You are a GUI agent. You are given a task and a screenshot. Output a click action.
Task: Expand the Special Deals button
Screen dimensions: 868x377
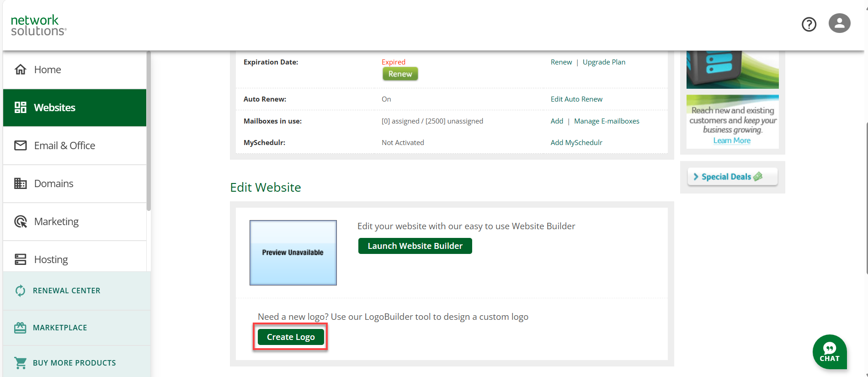click(732, 177)
